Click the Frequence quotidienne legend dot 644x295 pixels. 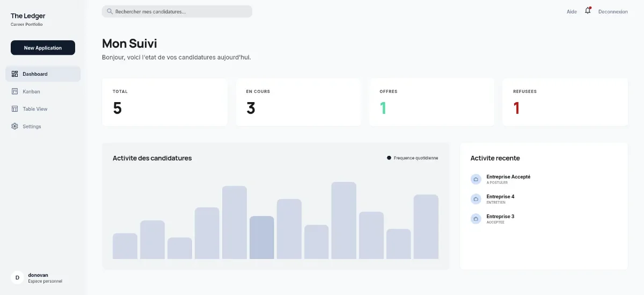(x=389, y=158)
